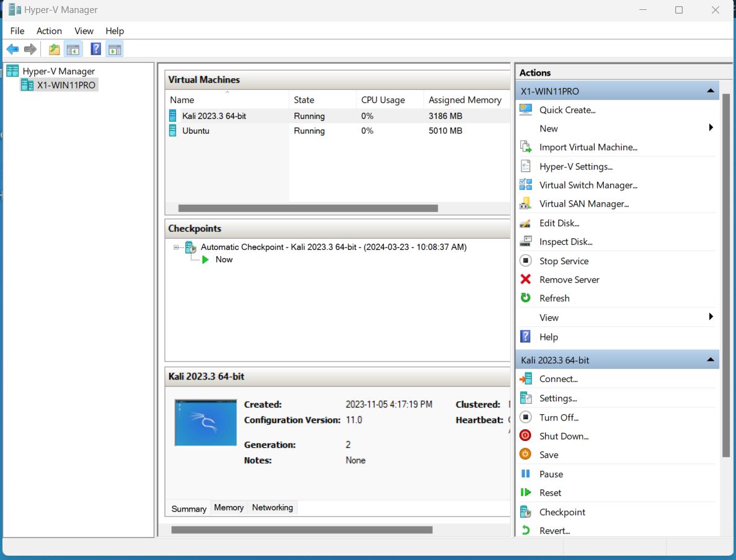The height and width of the screenshot is (560, 736).
Task: Click the Hyper-V Settings page icon
Action: click(x=526, y=166)
